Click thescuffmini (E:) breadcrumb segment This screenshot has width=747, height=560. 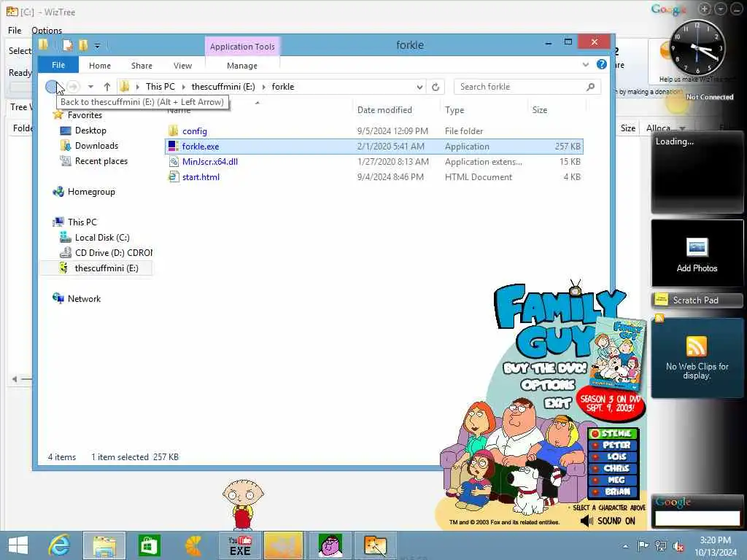[223, 87]
